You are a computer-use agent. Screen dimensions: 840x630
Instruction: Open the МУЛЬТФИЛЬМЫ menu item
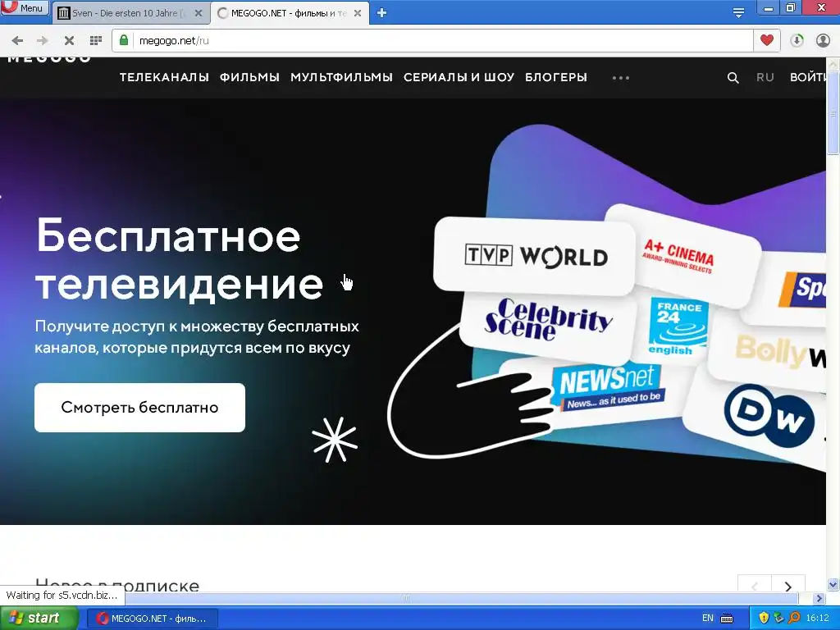[342, 77]
